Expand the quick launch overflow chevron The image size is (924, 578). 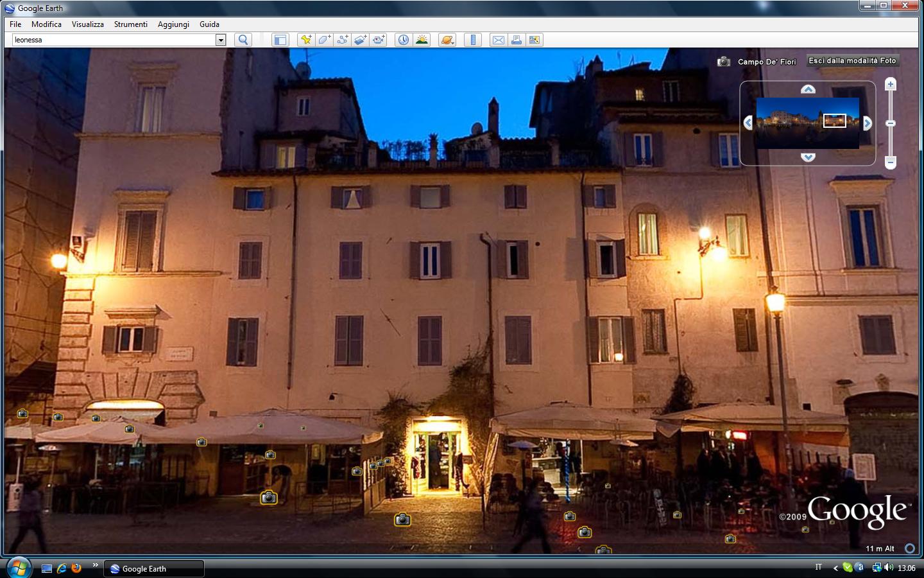[96, 565]
